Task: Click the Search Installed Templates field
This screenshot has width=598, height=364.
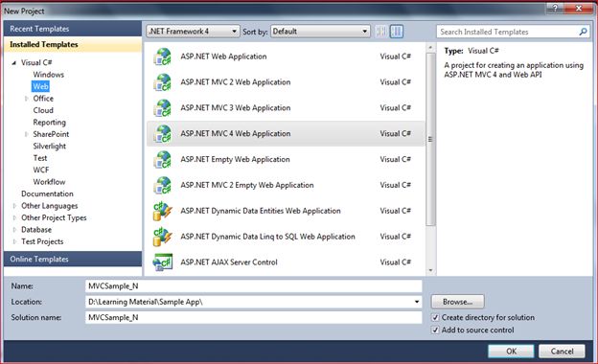Action: tap(513, 32)
